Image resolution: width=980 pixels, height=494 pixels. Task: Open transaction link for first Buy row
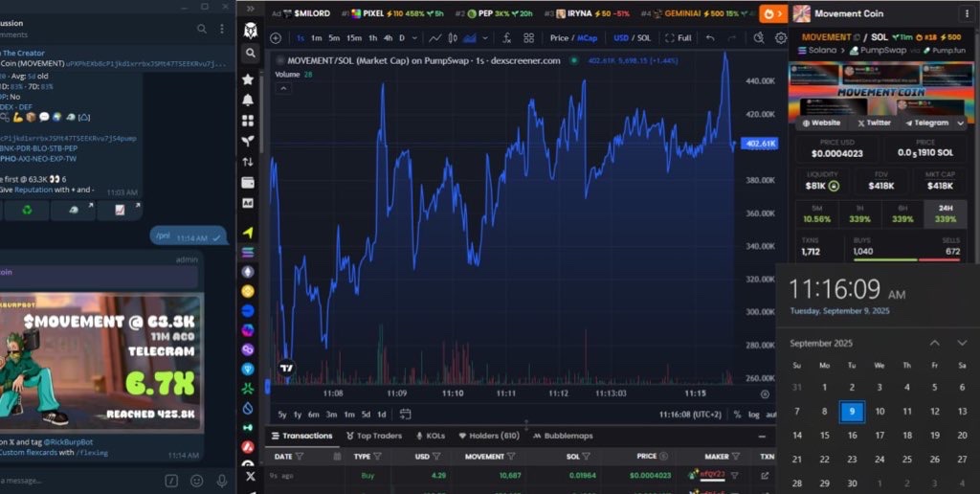[765, 476]
